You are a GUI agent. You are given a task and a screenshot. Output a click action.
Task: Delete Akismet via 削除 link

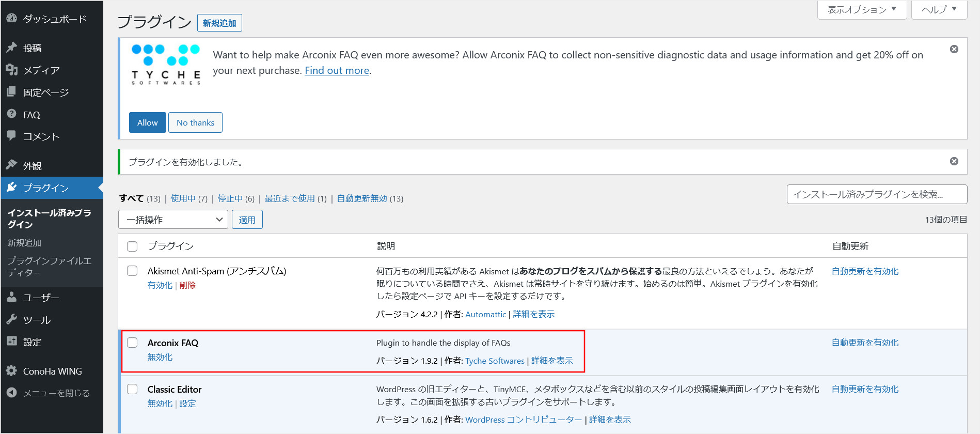[x=187, y=285]
